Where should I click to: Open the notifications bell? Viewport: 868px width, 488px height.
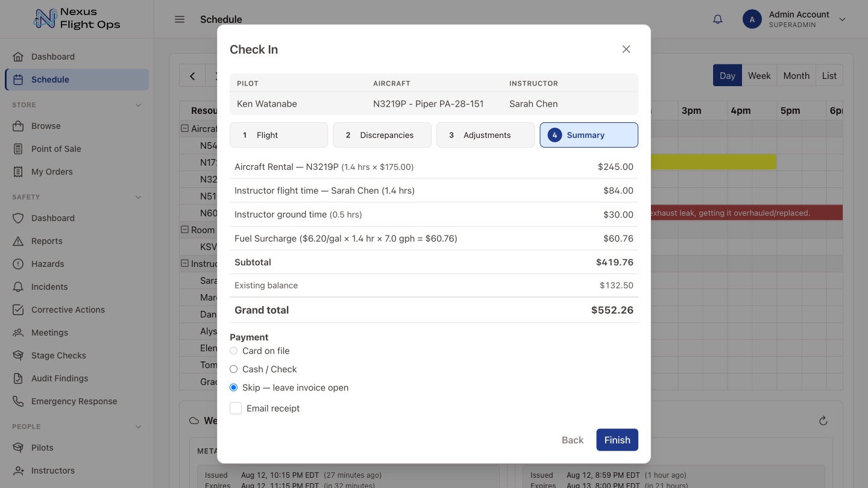pyautogui.click(x=717, y=19)
